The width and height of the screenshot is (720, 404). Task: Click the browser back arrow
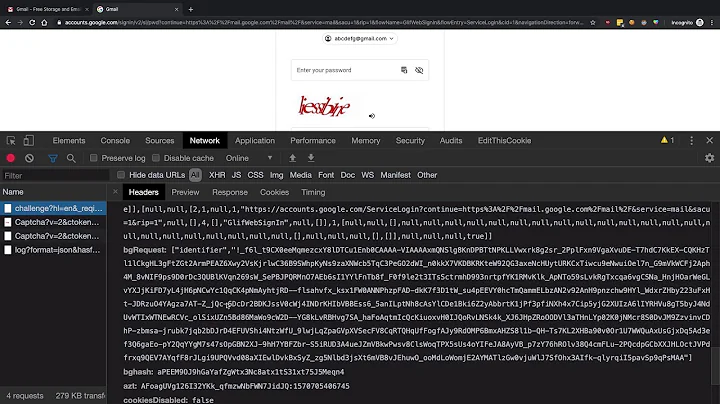tap(8, 22)
